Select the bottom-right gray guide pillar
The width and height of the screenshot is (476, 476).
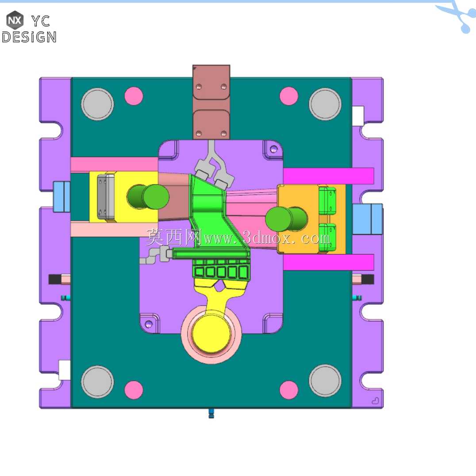tap(325, 381)
